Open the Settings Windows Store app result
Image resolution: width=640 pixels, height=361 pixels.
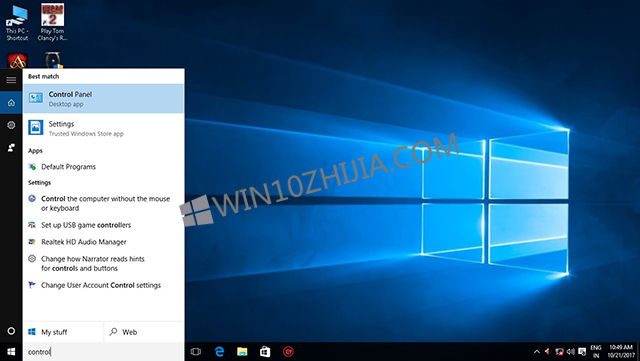tap(104, 128)
